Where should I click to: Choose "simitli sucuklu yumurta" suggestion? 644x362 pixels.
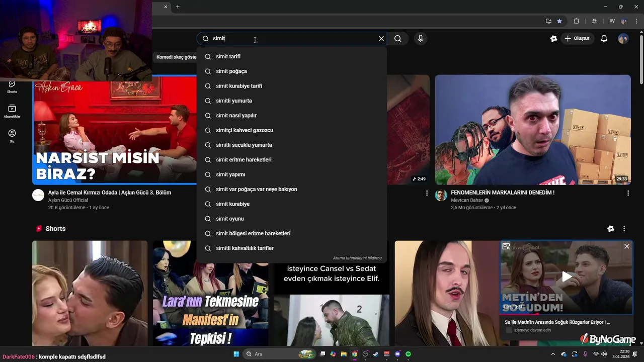(x=292, y=145)
